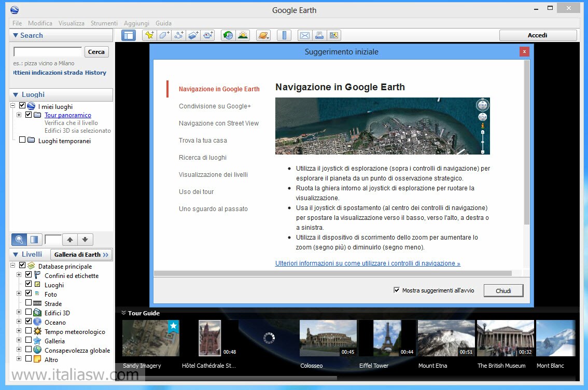
Task: Collapse the Tour Guide strip
Action: point(124,313)
